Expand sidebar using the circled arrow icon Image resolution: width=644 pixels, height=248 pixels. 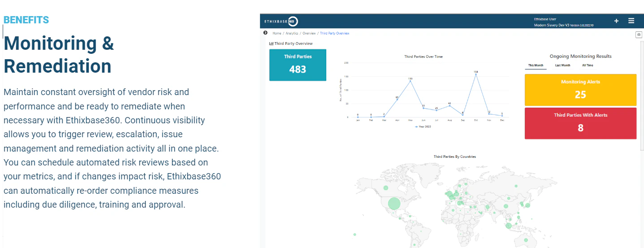coord(265,33)
